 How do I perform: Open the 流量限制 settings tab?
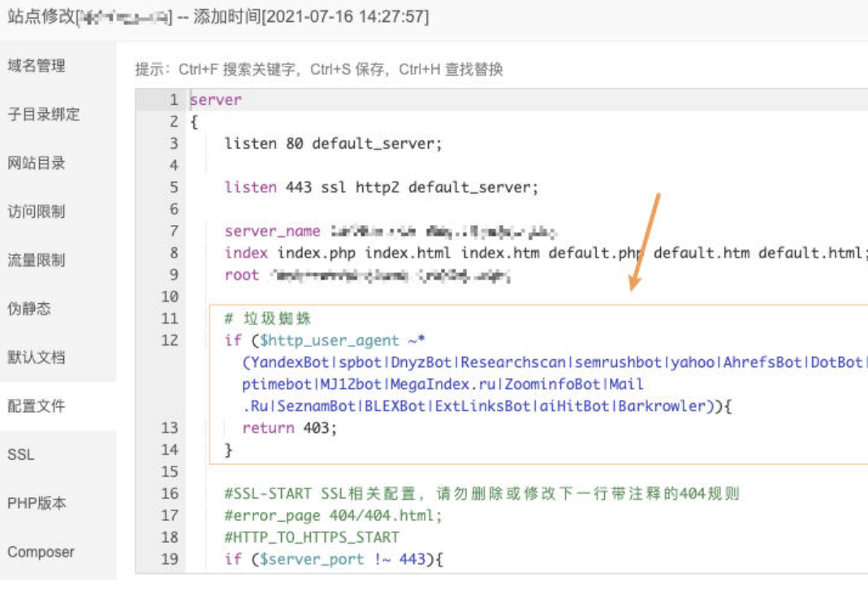37,261
